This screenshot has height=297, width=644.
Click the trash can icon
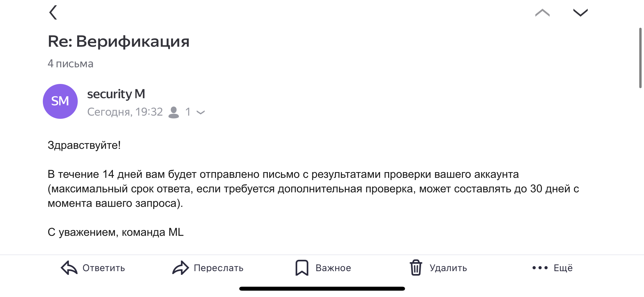(416, 268)
